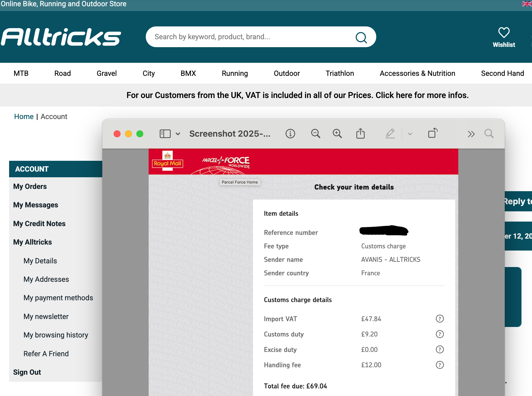Click the Alltricks logo
The image size is (532, 396).
(x=61, y=37)
